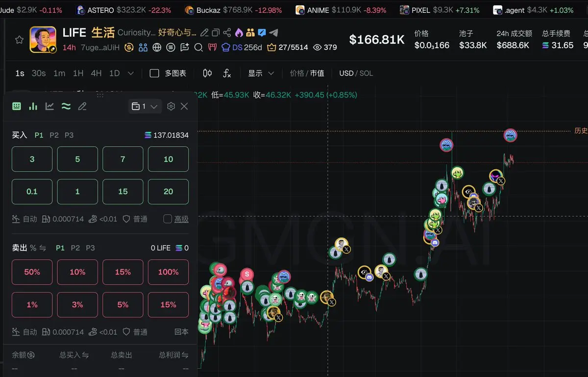The image size is (588, 377).
Task: Click the red S marker on chart
Action: (x=247, y=274)
